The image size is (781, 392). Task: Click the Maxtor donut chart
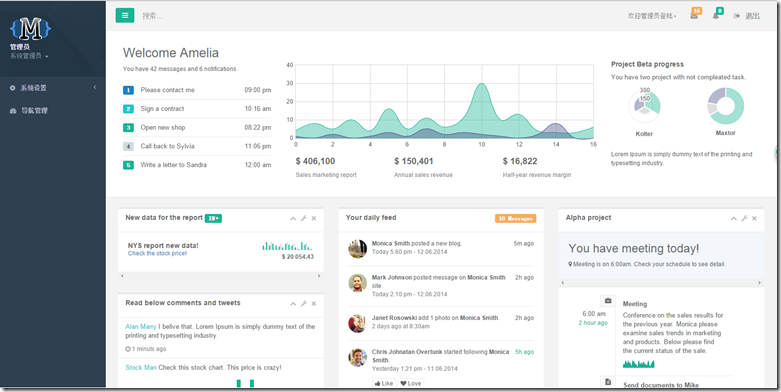point(726,106)
